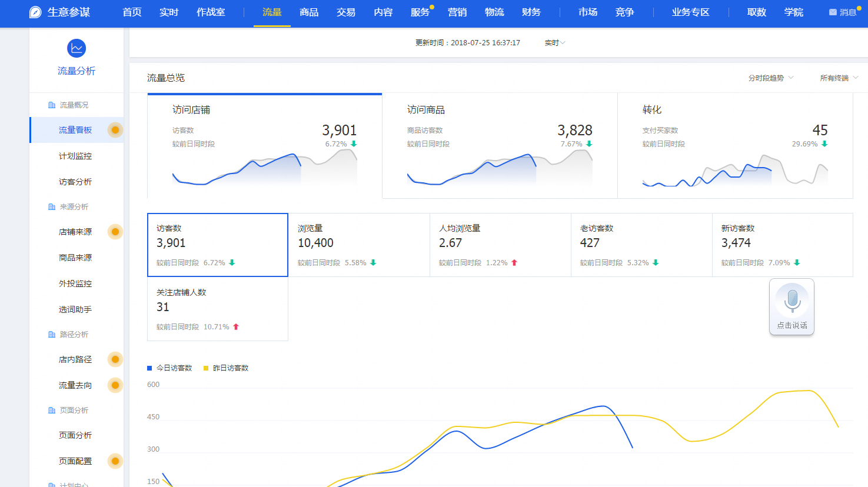The height and width of the screenshot is (487, 868).
Task: Click orange dot beside 流量看板
Action: tap(115, 130)
